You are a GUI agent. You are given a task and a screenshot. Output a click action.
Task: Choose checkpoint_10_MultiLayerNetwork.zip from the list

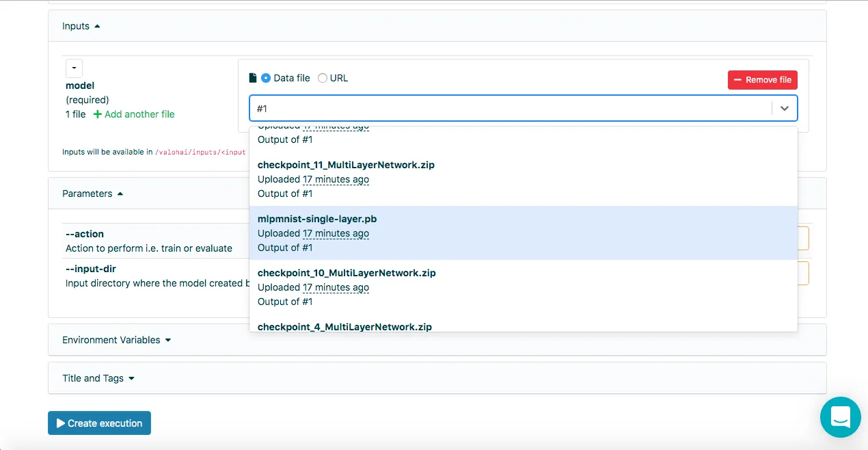523,287
